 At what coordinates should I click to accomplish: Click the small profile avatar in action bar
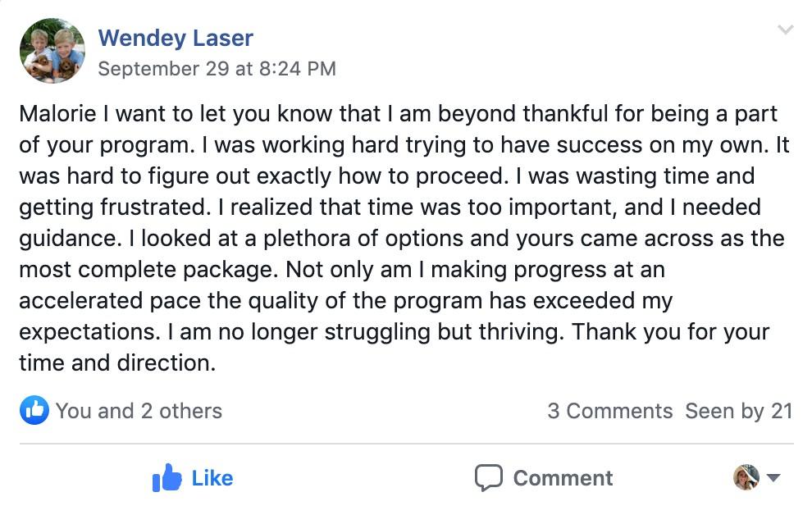point(746,477)
